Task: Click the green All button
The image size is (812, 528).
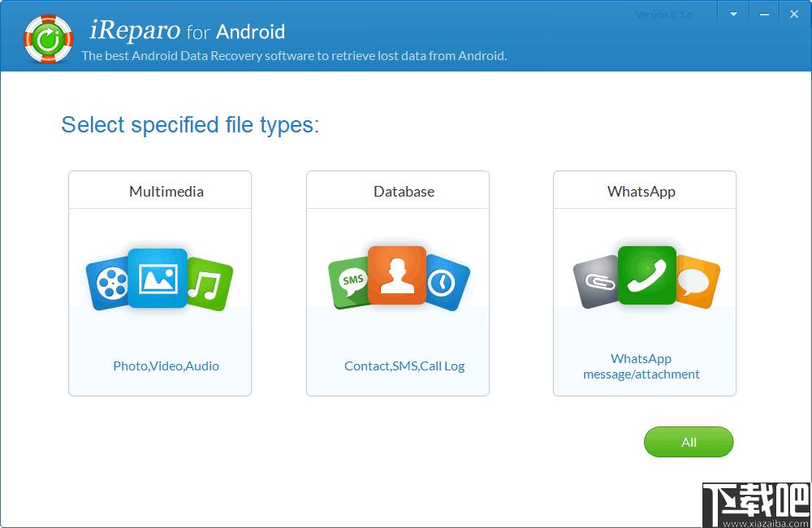Action: [689, 442]
